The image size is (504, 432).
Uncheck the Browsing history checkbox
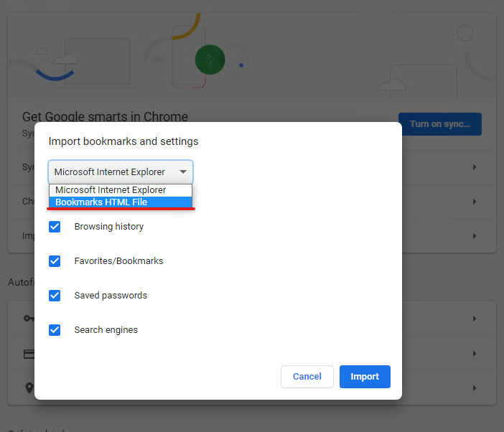pos(55,227)
